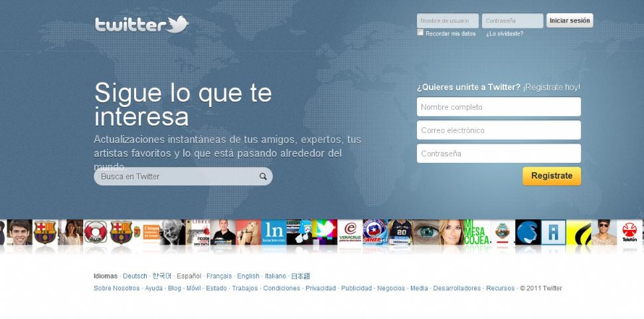Click the 'Correo electrónico' input field
This screenshot has height=319, width=644.
(x=499, y=130)
